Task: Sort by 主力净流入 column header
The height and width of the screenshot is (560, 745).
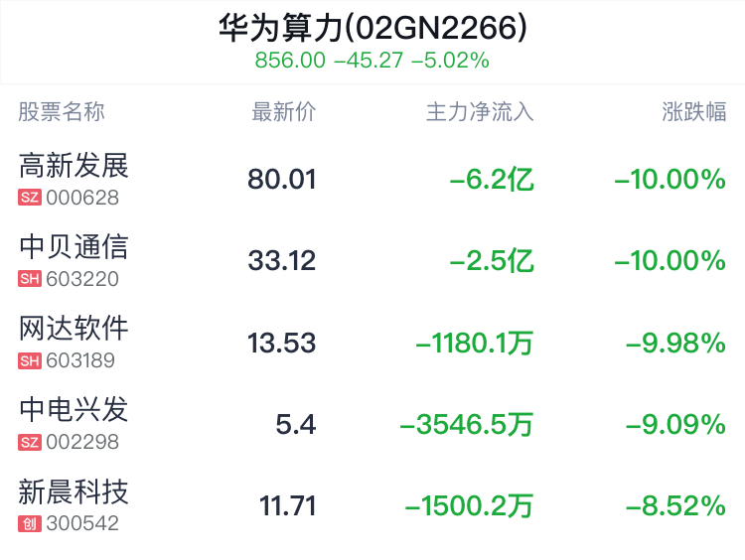Action: pyautogui.click(x=480, y=111)
